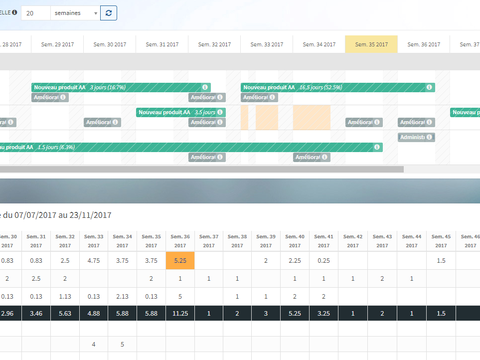The image size is (480, 360).
Task: Click Sem. 29 2017 header in the Gantt timeline
Action: point(57,44)
